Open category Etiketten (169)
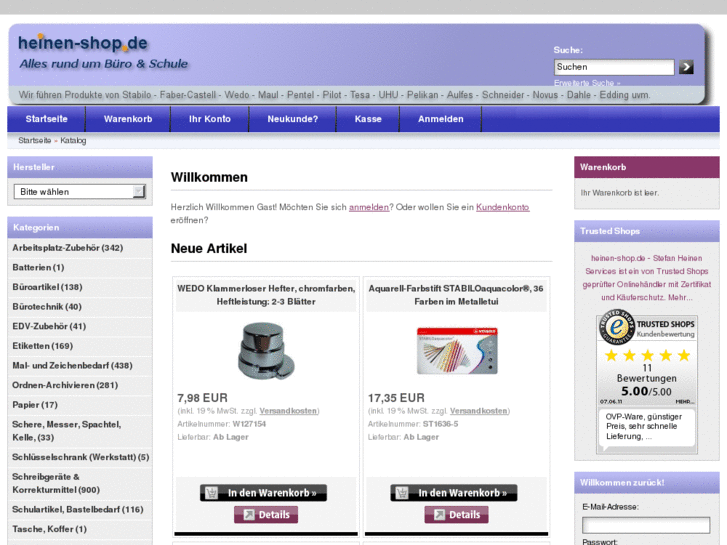Screen dimensions: 727x545 43,346
